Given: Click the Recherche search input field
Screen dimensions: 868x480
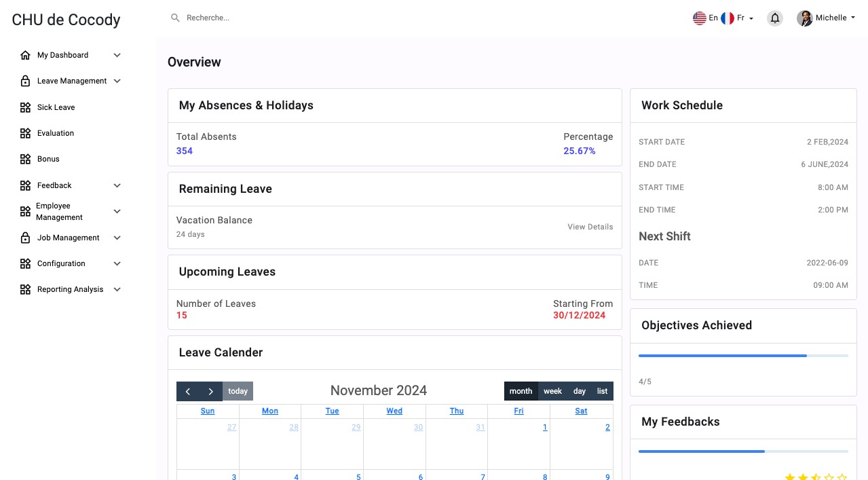Looking at the screenshot, I should click(x=271, y=18).
